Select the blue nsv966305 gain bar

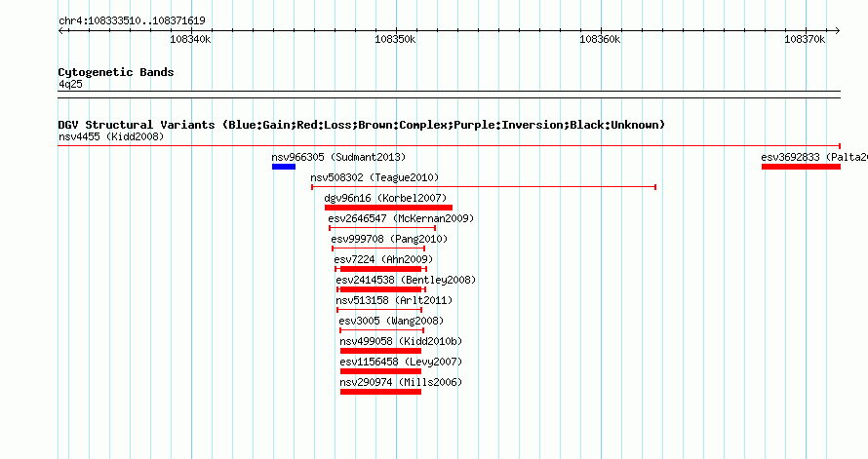[284, 167]
